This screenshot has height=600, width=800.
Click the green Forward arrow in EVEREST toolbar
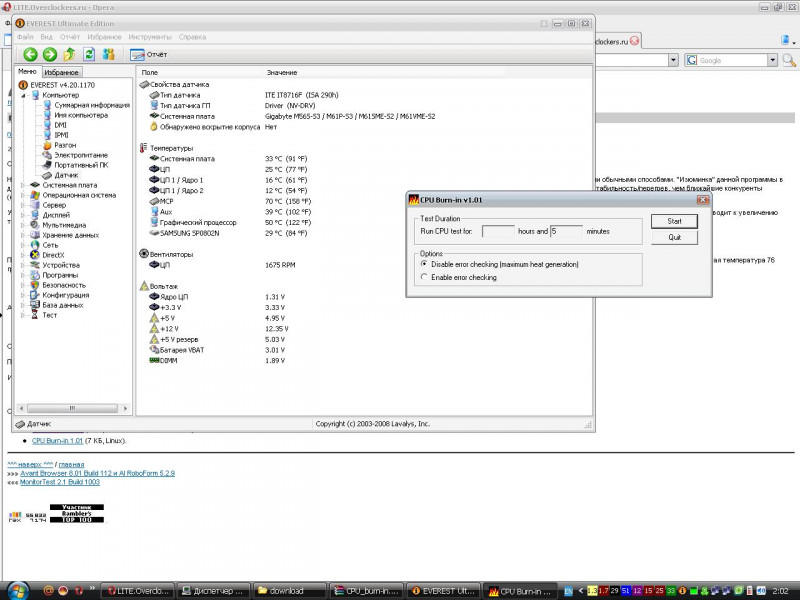(49, 54)
